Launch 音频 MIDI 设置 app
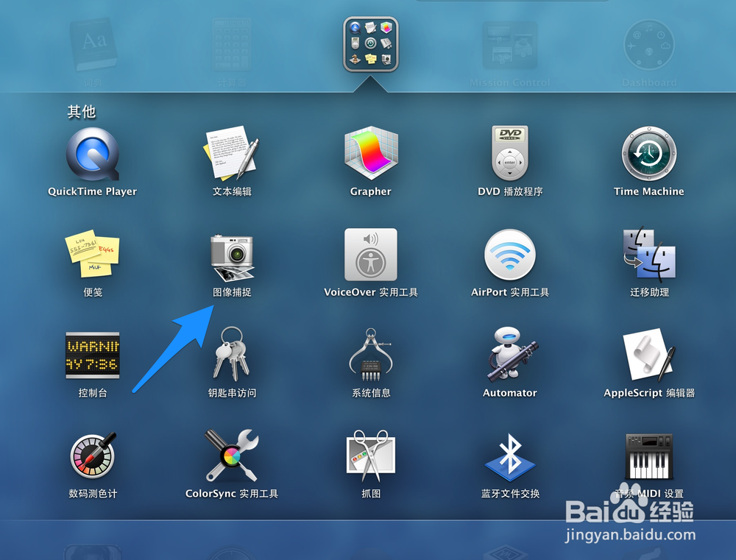The image size is (736, 560). 649,456
